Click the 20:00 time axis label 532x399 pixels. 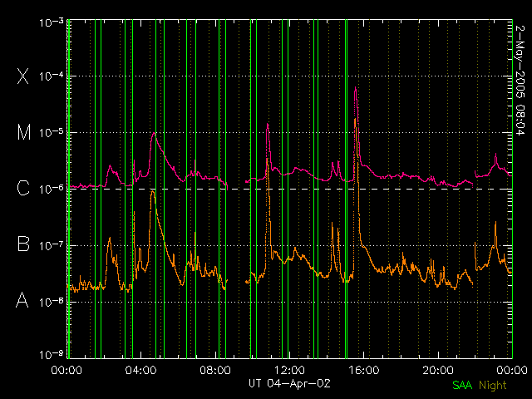tap(438, 370)
